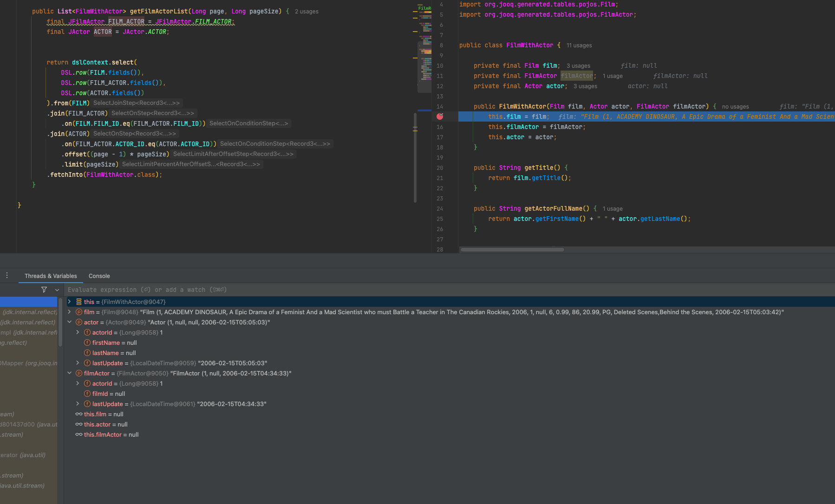Click the '3 usages' hint for film field

coord(578,66)
